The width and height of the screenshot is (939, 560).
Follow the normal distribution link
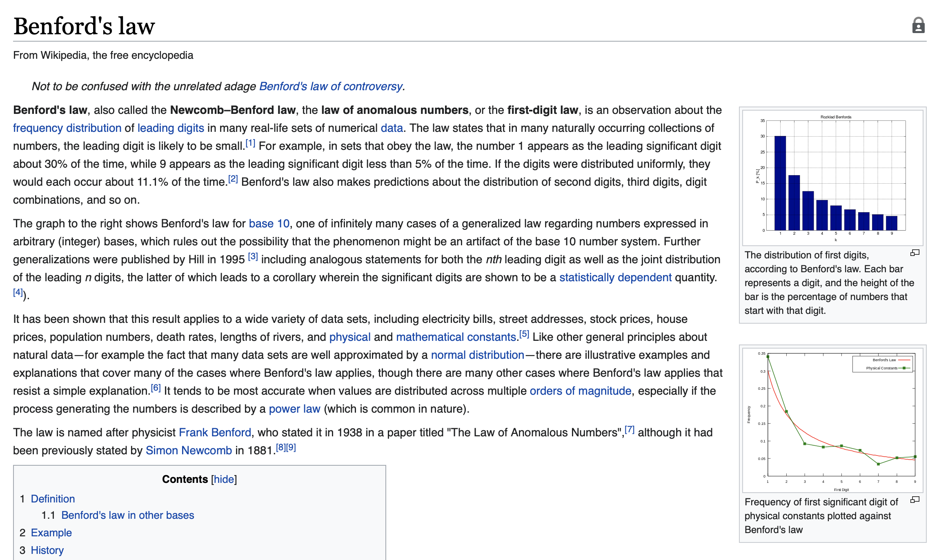click(478, 355)
